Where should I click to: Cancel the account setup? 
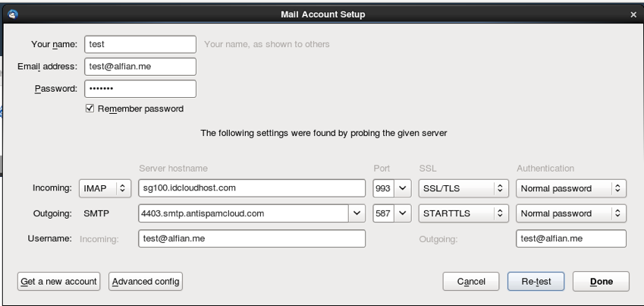(471, 281)
